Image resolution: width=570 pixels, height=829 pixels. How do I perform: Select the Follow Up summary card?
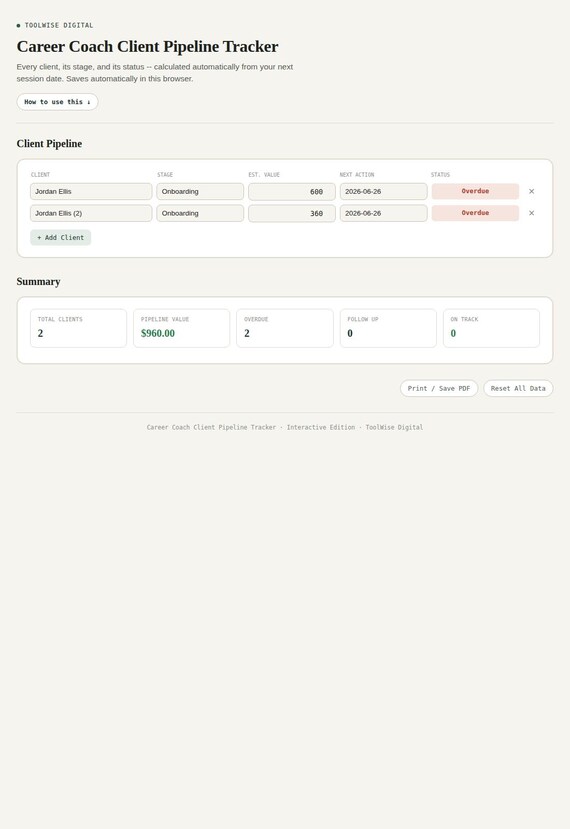pos(388,328)
